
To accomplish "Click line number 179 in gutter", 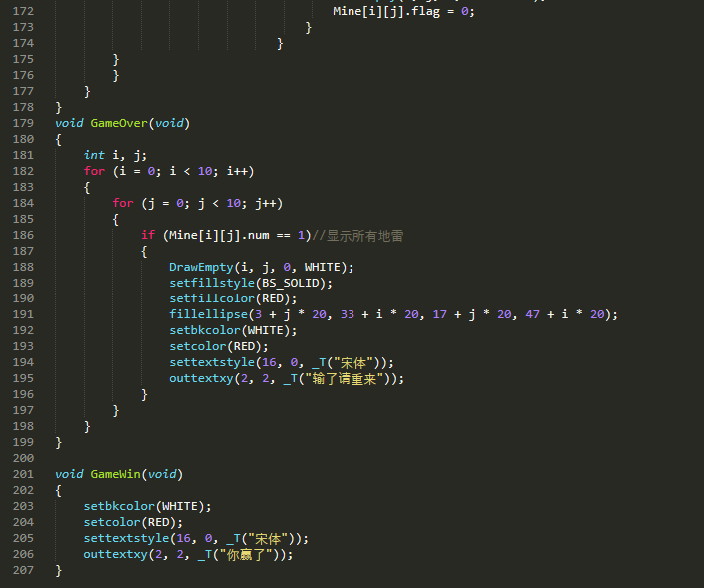I will [x=23, y=123].
